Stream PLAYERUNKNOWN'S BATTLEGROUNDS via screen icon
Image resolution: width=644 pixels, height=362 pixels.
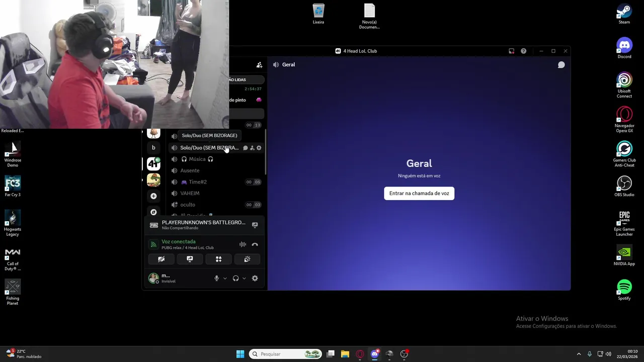pyautogui.click(x=255, y=225)
